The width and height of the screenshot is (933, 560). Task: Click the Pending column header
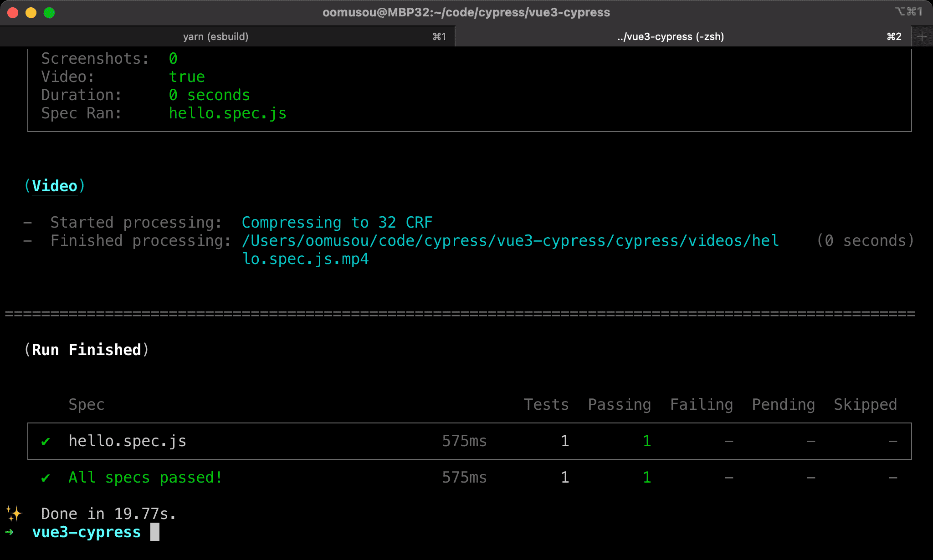pyautogui.click(x=784, y=404)
